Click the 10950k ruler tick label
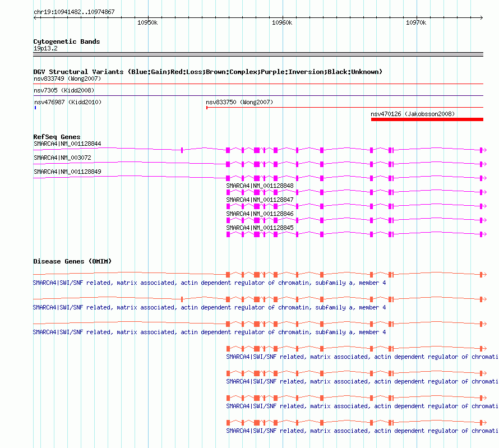Screen dimensions: 499x448 click(147, 22)
